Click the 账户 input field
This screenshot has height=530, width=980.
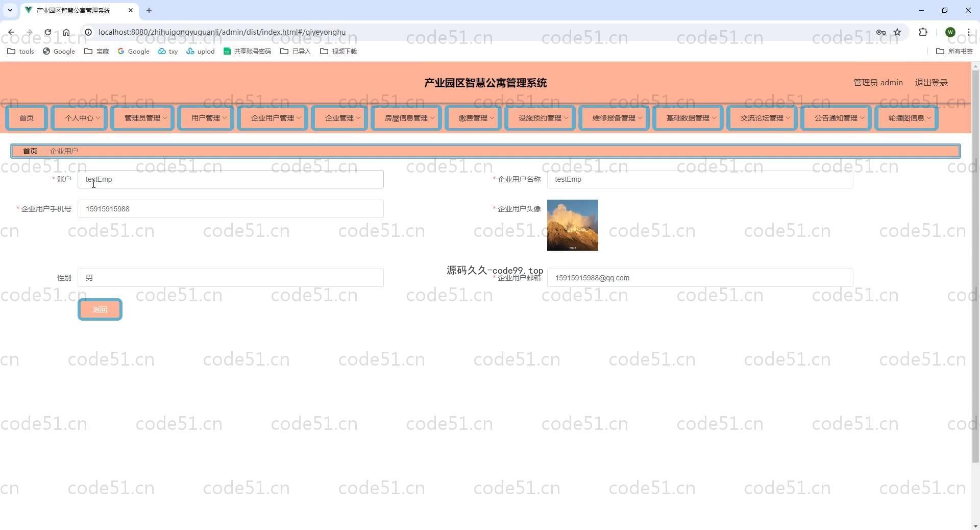[x=230, y=179]
